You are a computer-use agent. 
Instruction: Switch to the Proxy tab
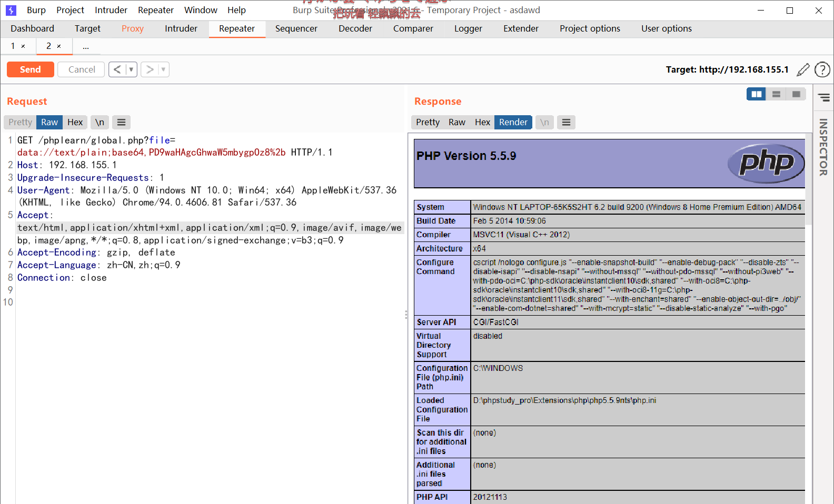point(133,28)
